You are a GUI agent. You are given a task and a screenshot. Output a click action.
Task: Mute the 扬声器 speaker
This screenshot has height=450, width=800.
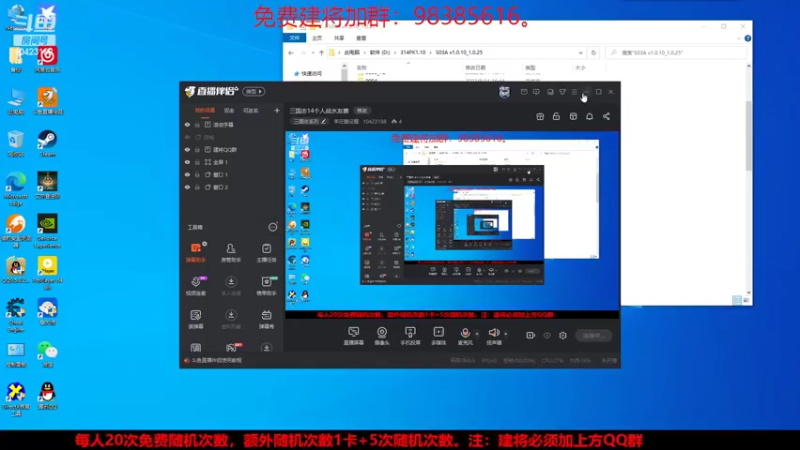(x=493, y=336)
